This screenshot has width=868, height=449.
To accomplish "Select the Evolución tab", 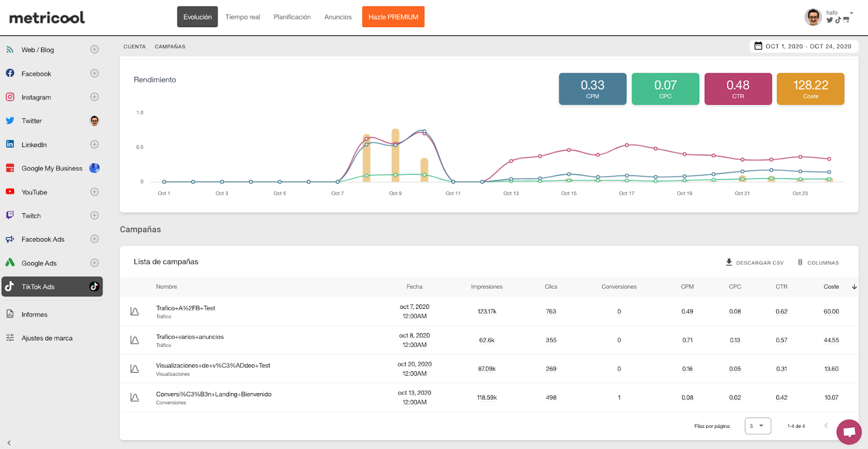I will point(197,17).
